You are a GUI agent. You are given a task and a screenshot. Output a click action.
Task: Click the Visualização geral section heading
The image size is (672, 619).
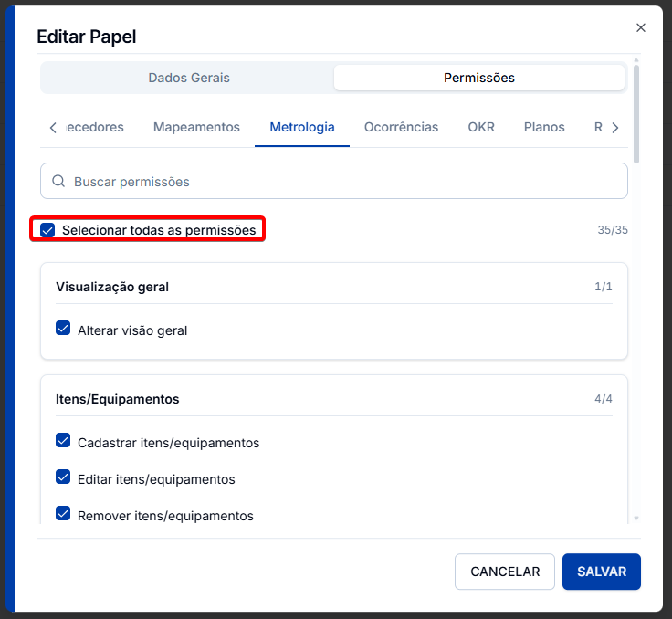click(x=112, y=287)
